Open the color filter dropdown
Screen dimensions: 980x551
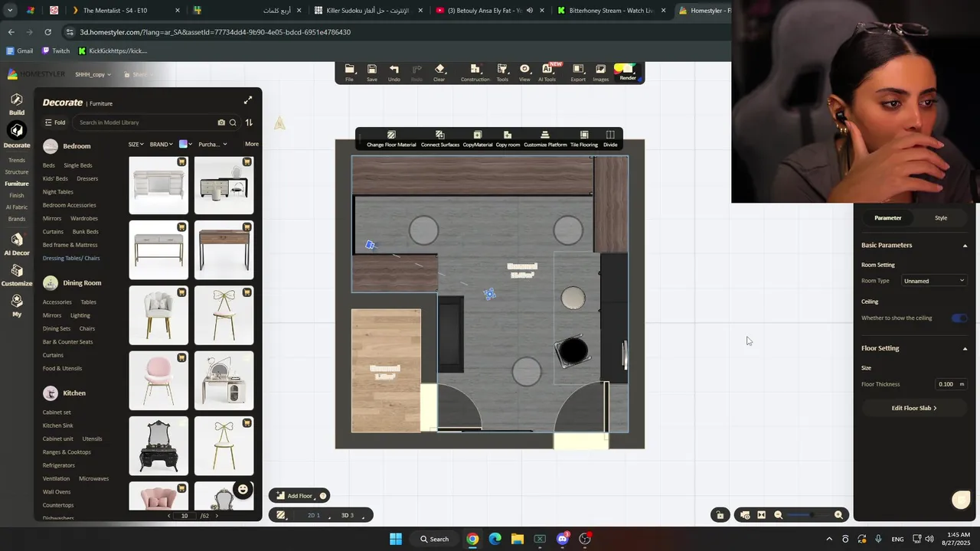(x=186, y=144)
